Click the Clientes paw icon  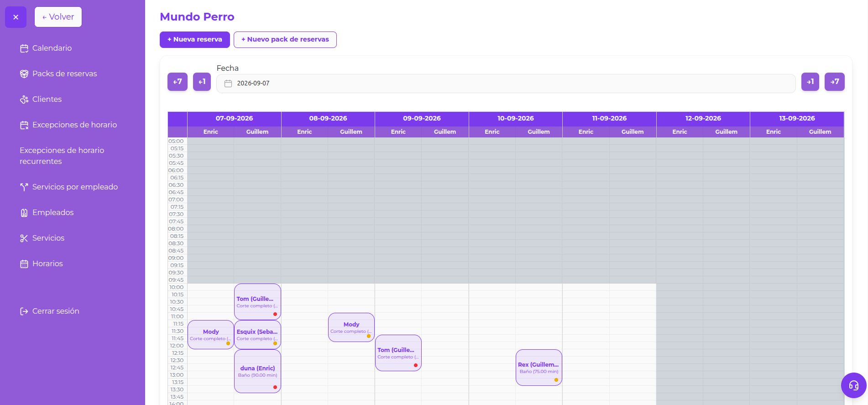coord(24,100)
